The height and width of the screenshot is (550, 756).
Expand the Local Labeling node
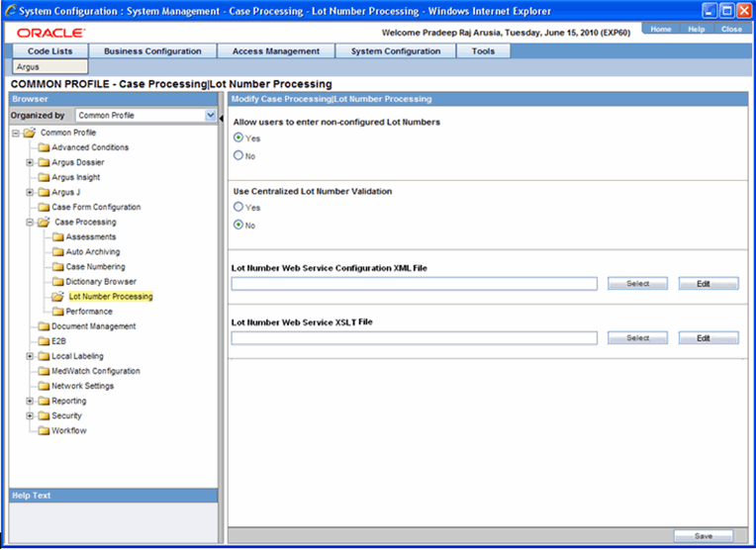click(30, 357)
